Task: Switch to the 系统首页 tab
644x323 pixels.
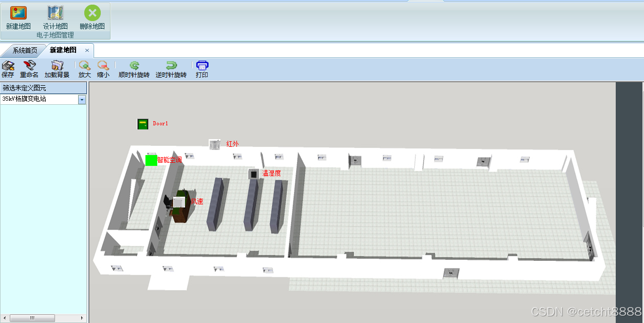Action: [25, 50]
